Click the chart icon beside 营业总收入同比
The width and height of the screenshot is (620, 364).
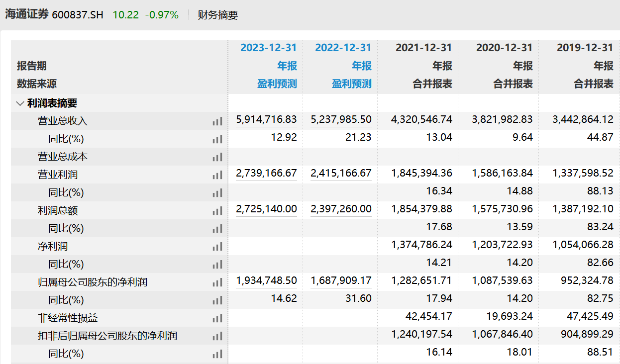coord(217,138)
